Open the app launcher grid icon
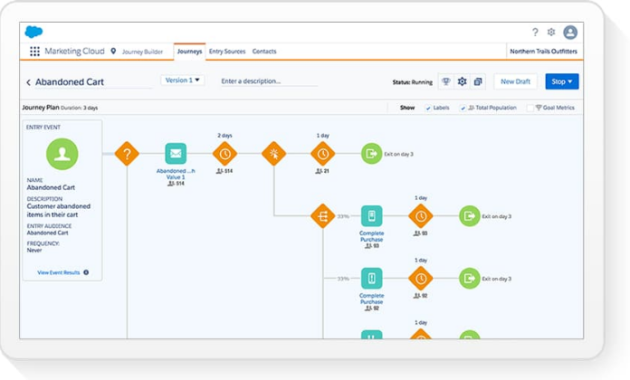This screenshot has height=380, width=630. (x=35, y=51)
